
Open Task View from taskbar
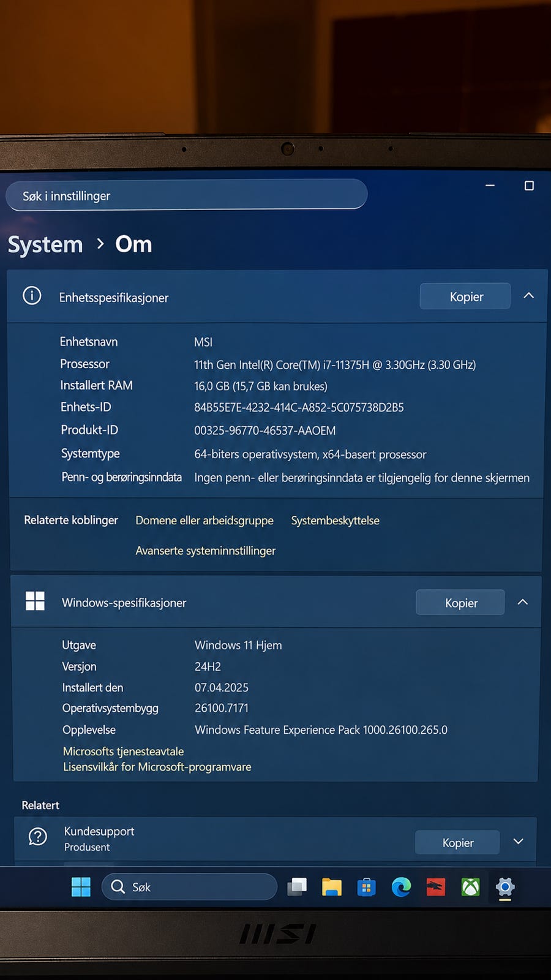tap(297, 887)
